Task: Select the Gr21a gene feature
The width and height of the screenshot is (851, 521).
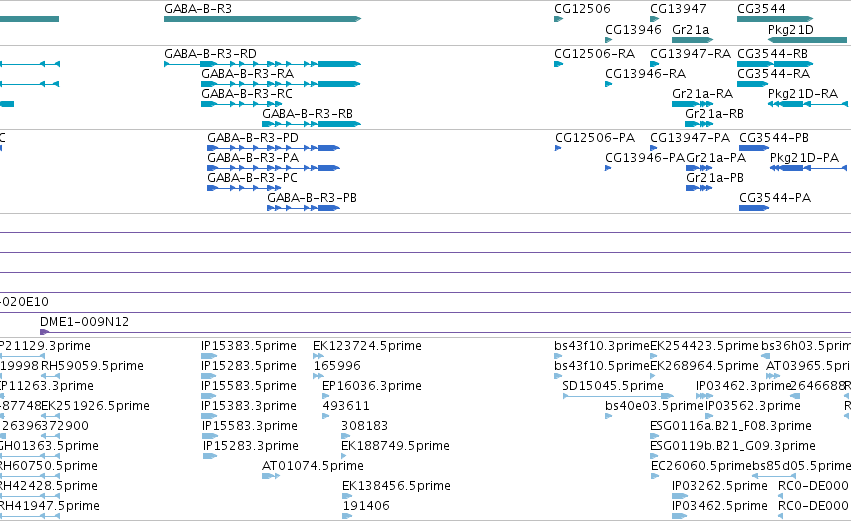Action: click(693, 40)
